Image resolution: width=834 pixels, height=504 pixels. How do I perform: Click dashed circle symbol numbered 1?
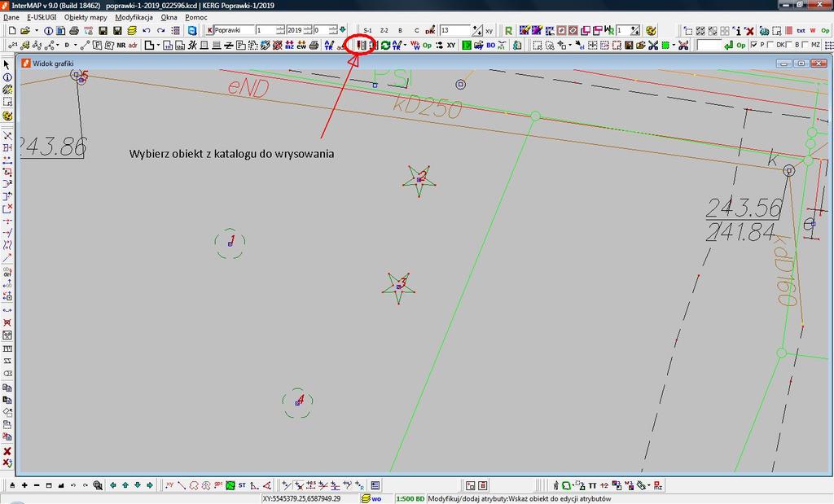[x=230, y=243]
